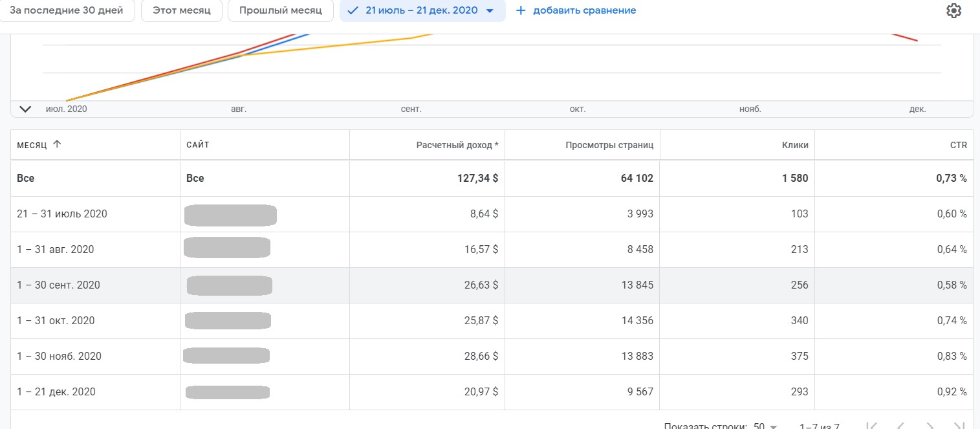Click the sort arrow beside МЕСЯЦ header
Image resolution: width=980 pixels, height=429 pixels.
click(x=57, y=144)
